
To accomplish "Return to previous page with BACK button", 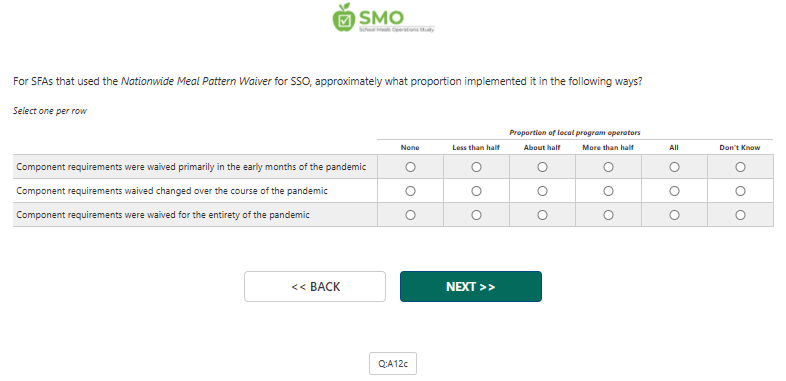I will 315,287.
